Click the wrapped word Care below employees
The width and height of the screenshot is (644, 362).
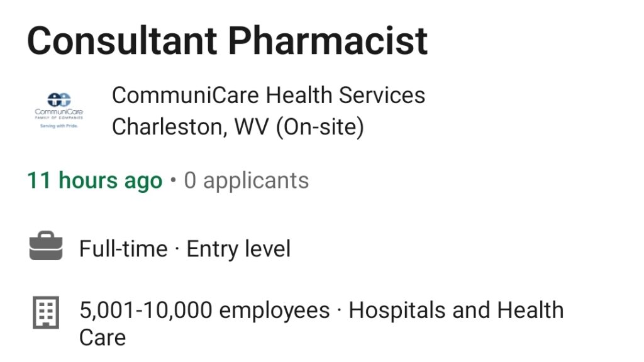point(103,337)
